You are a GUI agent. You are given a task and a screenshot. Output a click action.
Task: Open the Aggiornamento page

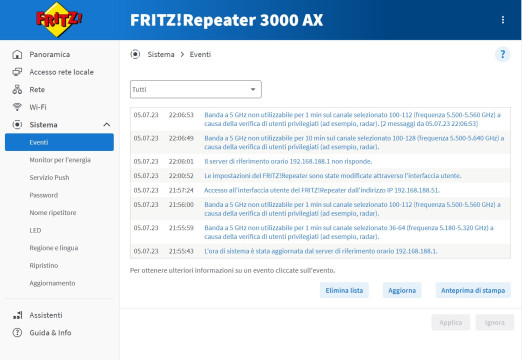click(52, 283)
